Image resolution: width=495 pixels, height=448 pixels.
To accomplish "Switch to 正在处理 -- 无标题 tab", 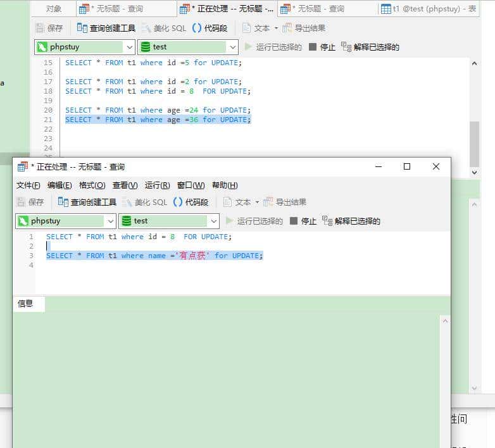I will (227, 8).
